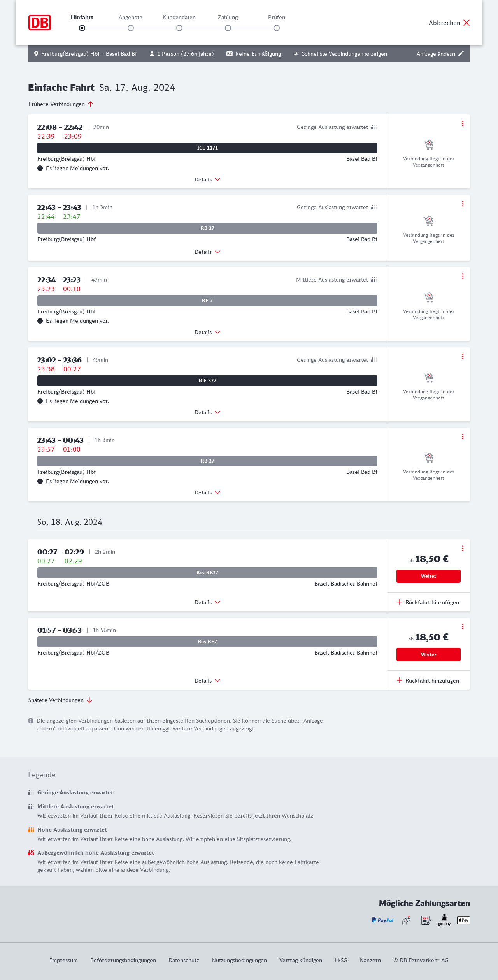Click the Apple Pay icon
The width and height of the screenshot is (498, 980).
point(463,920)
